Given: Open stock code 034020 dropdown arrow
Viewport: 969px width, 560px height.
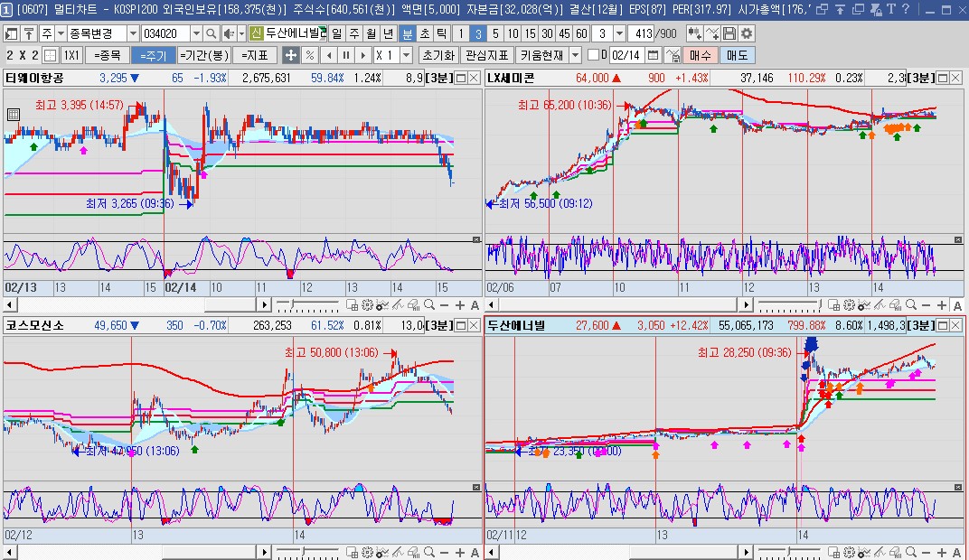Looking at the screenshot, I should [196, 33].
